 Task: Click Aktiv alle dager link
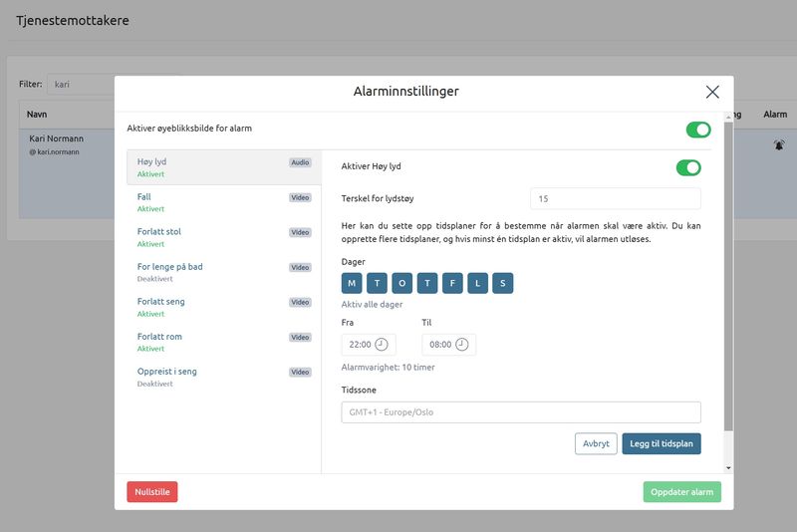372,305
